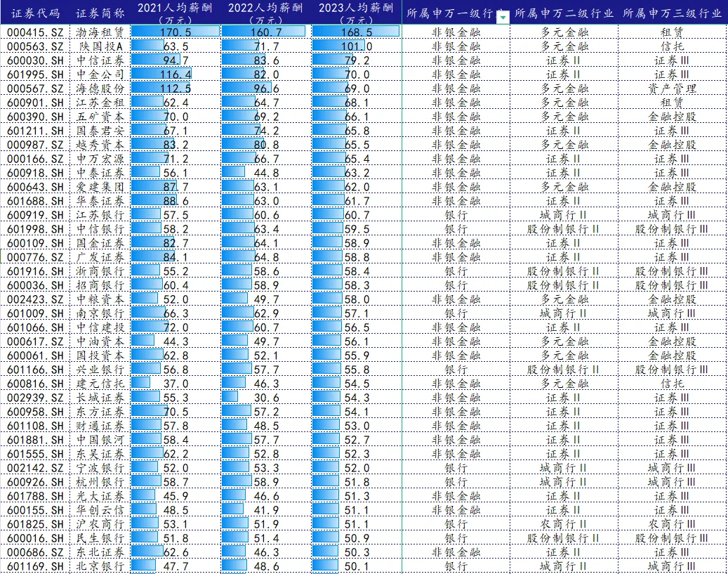Select the 海德股份 name cell
The width and height of the screenshot is (728, 574).
point(100,89)
